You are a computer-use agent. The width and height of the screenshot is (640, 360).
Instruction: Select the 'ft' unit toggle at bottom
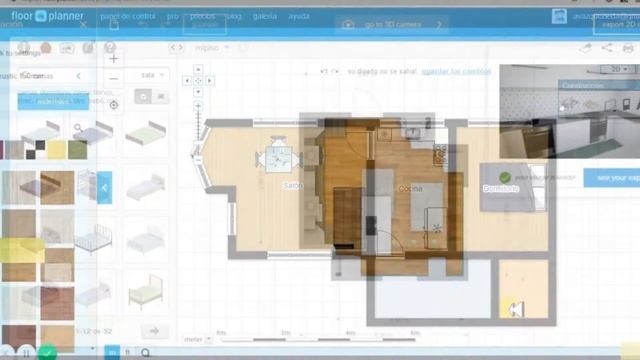tap(128, 353)
